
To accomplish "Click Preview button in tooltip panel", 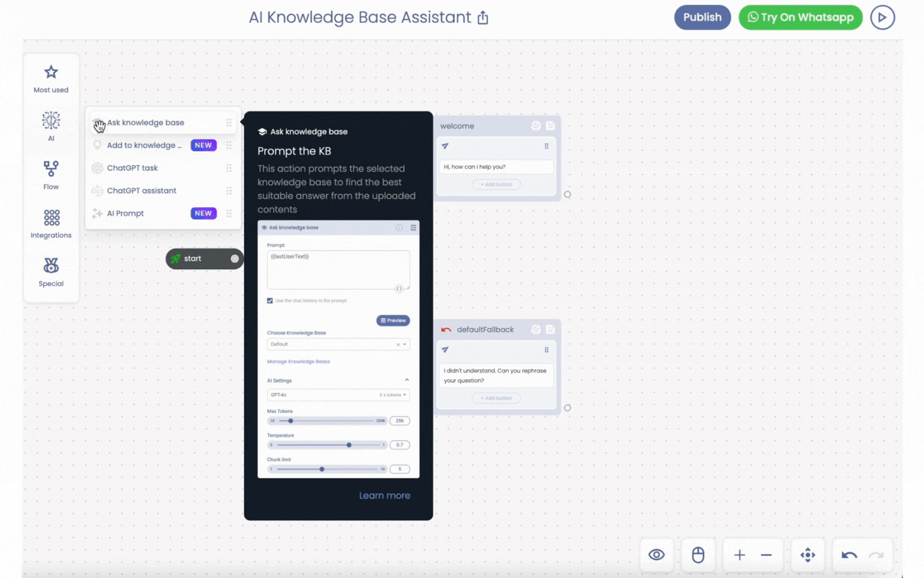I will 393,320.
